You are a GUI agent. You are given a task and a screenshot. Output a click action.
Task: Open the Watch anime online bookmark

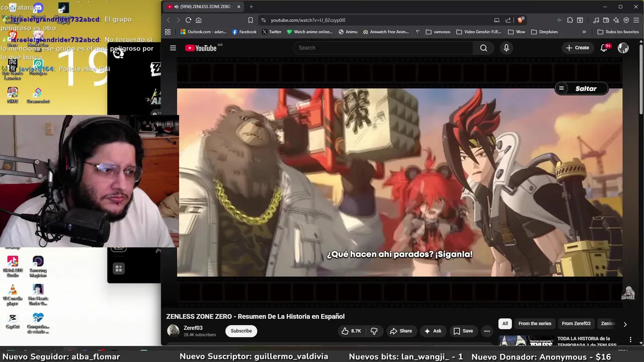pos(309,32)
